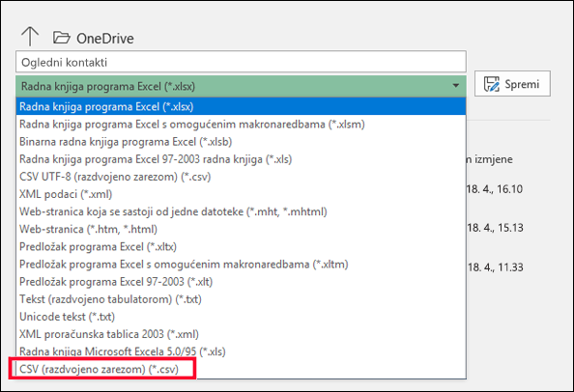The width and height of the screenshot is (574, 392).
Task: Select file modified 18. 4., 16.10
Action: pos(495,189)
